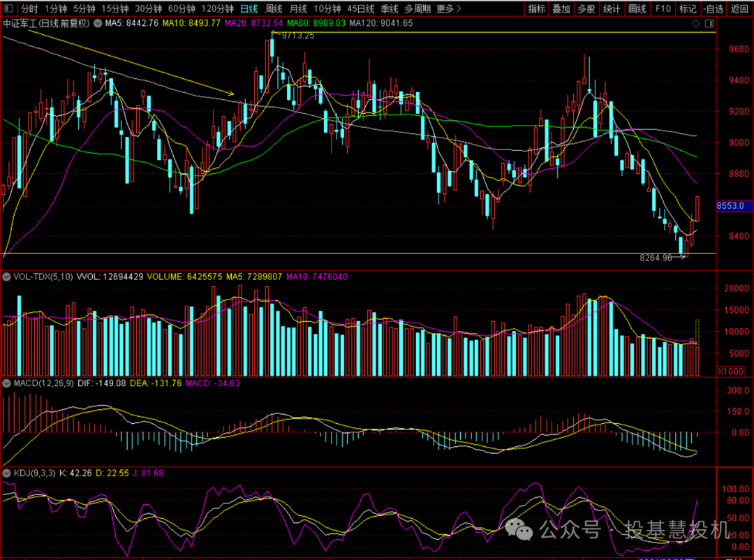Select the 日线 daily tab

(249, 8)
